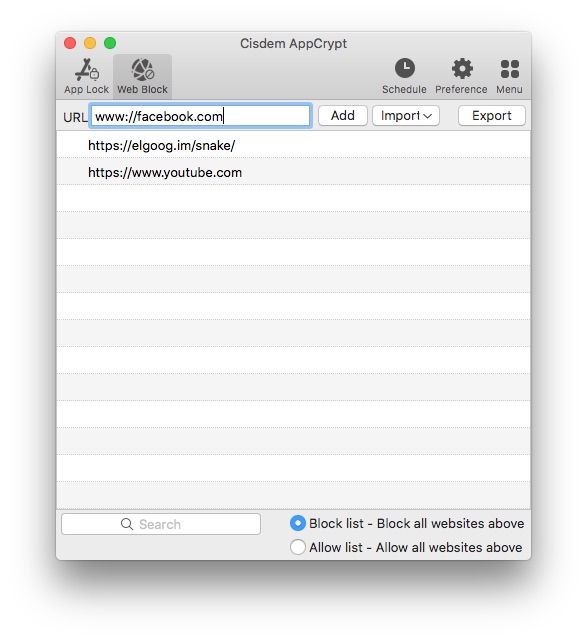
Task: Click the magnifier icon in Search
Action: click(127, 524)
